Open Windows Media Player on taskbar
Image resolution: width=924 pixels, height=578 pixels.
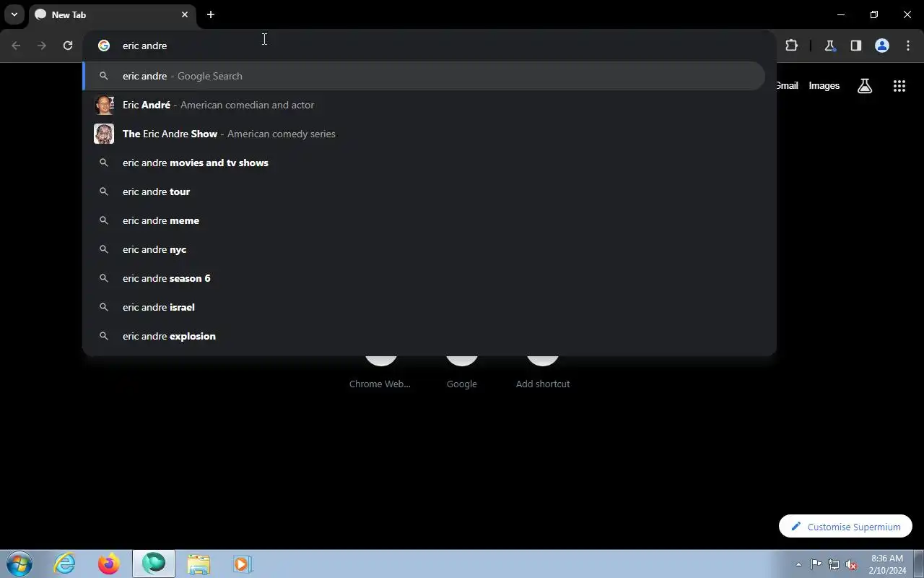242,564
